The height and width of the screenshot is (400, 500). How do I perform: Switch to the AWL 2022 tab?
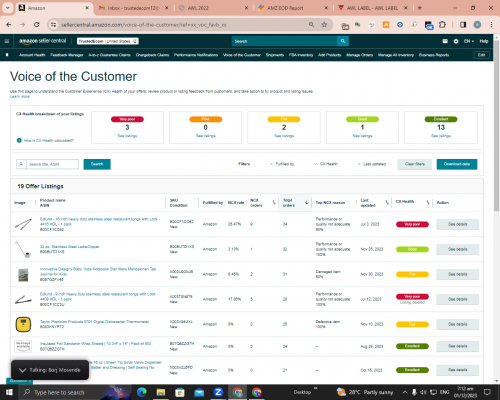click(212, 8)
